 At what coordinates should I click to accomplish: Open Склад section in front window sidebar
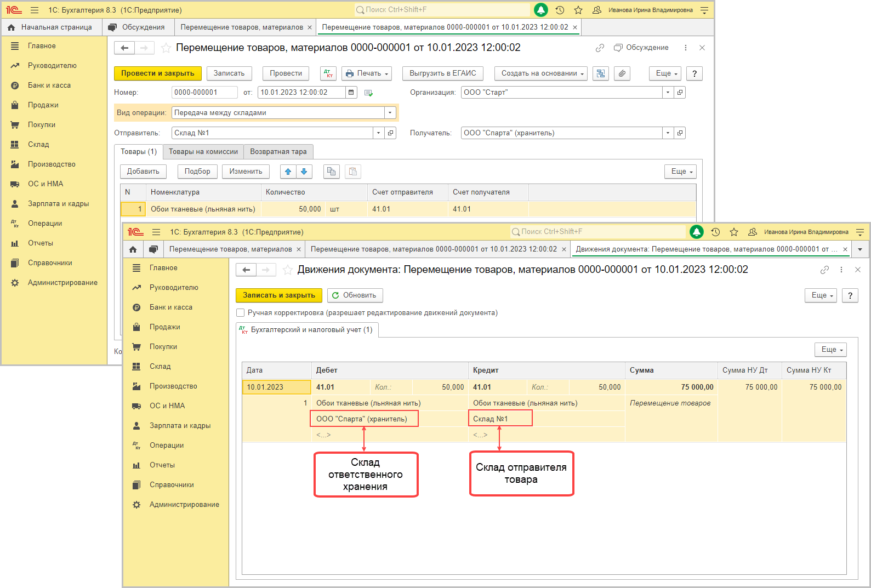tap(160, 367)
